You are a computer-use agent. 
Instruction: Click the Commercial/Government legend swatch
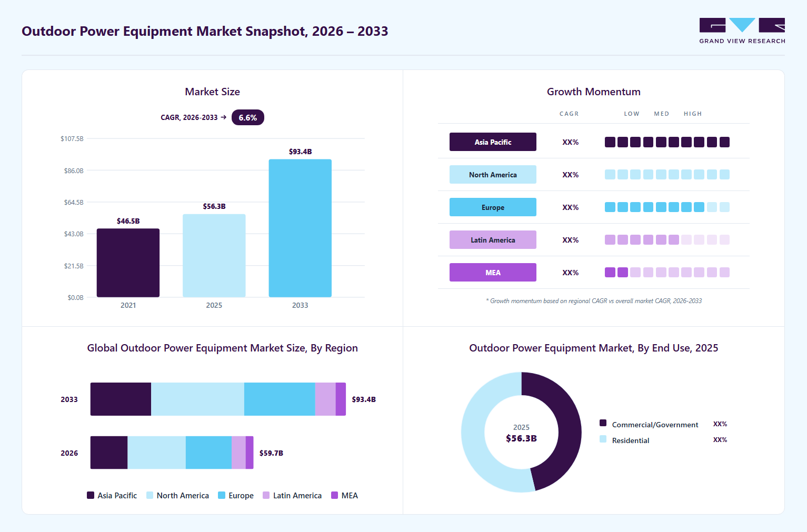603,423
